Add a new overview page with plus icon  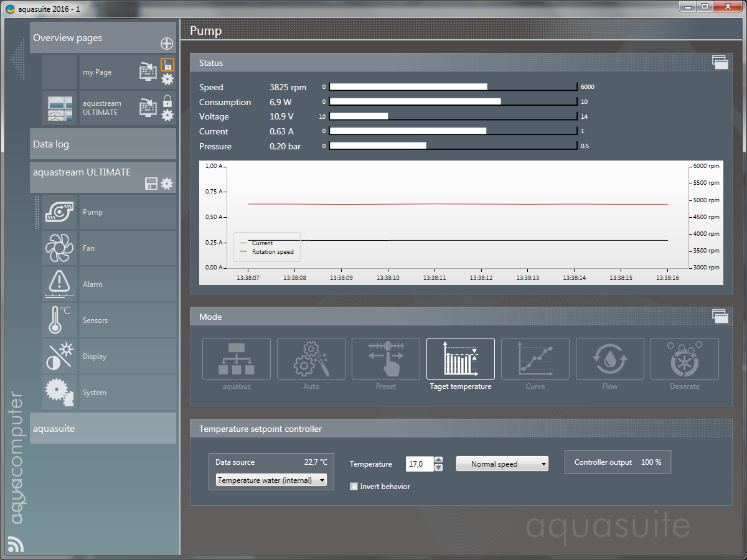[167, 44]
